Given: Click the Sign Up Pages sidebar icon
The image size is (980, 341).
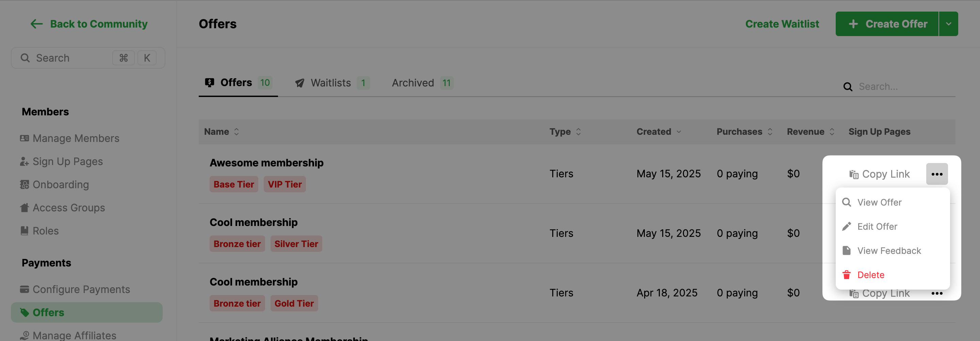Looking at the screenshot, I should [x=24, y=161].
